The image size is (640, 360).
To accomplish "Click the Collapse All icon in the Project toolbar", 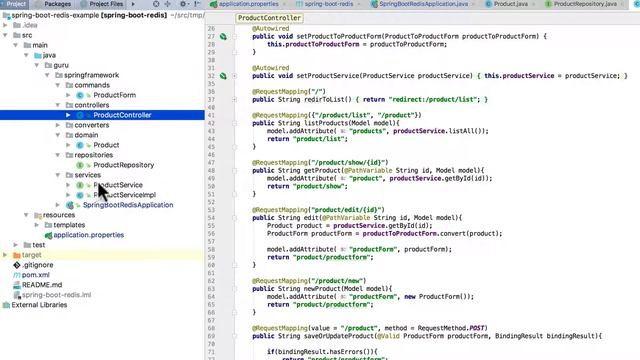I will pos(168,4).
